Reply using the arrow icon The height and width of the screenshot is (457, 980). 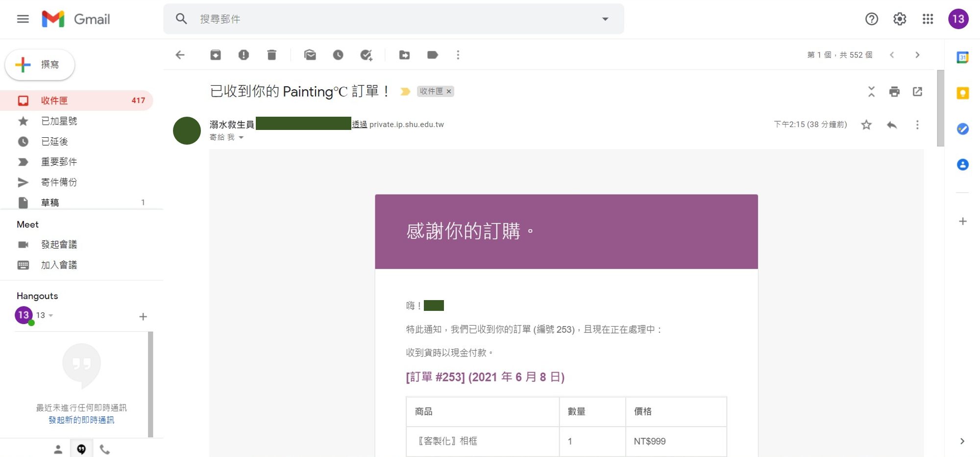(892, 125)
